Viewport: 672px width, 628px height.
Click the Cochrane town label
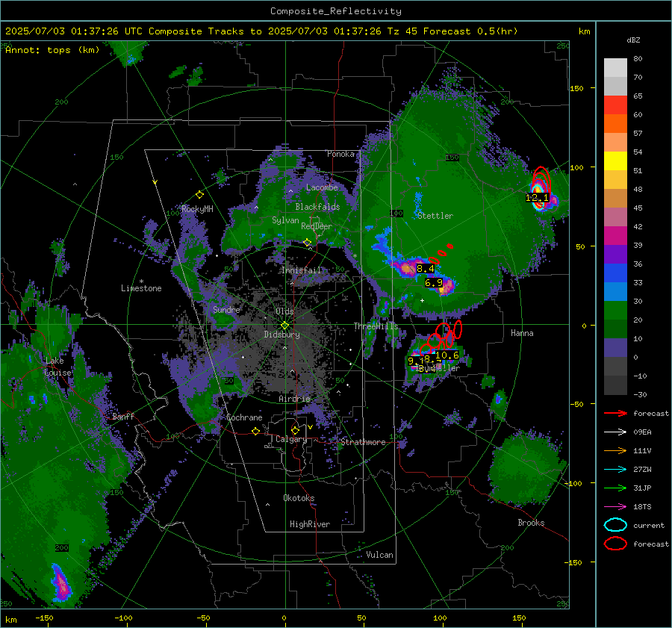click(x=244, y=417)
